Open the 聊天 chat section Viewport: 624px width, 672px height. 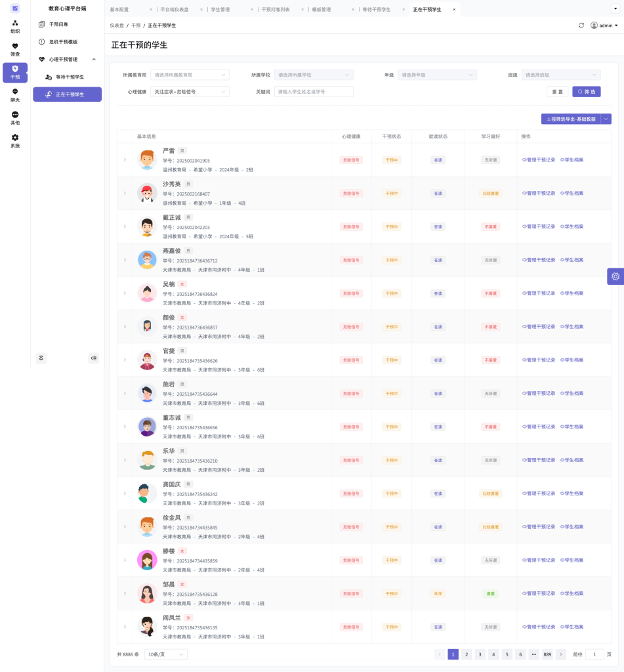(x=15, y=95)
